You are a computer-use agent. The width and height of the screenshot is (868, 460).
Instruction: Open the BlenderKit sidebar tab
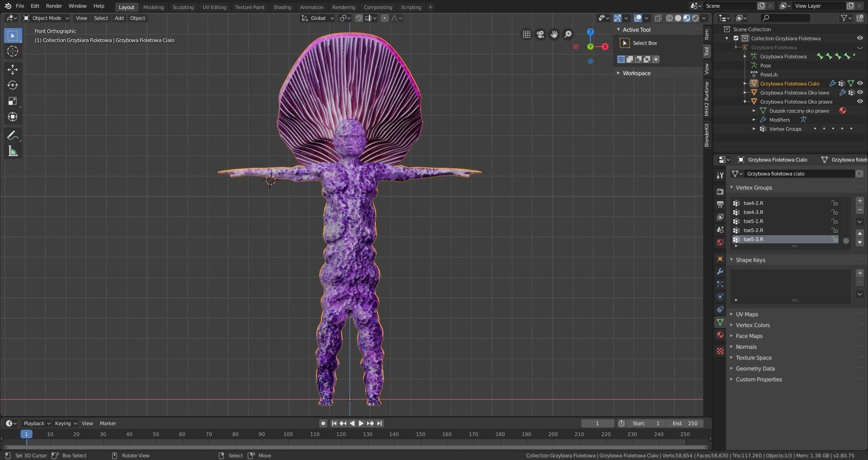click(707, 134)
